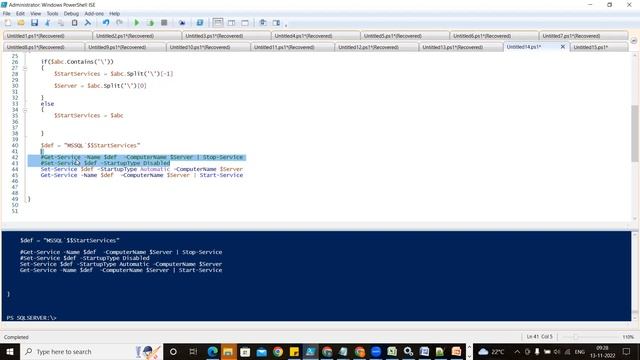This screenshot has height=360, width=640.
Task: Click the taskbar search box
Action: pos(91,351)
